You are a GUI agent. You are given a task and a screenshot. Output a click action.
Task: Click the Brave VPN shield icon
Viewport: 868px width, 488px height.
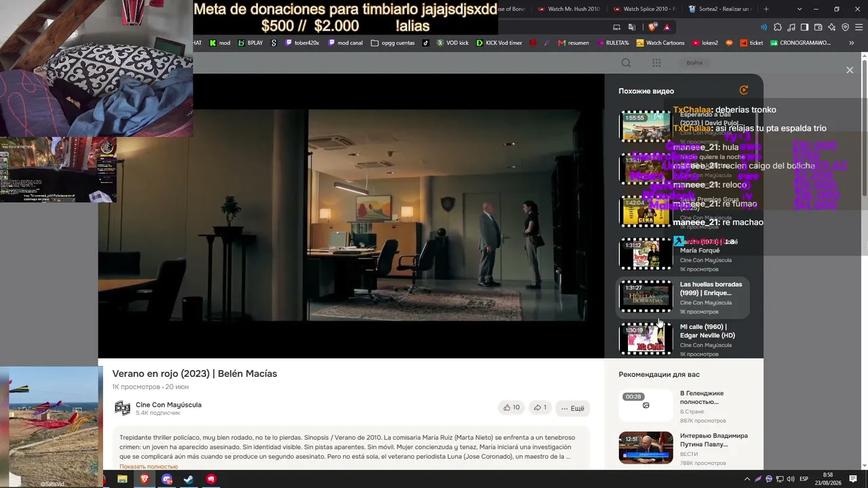point(845,27)
